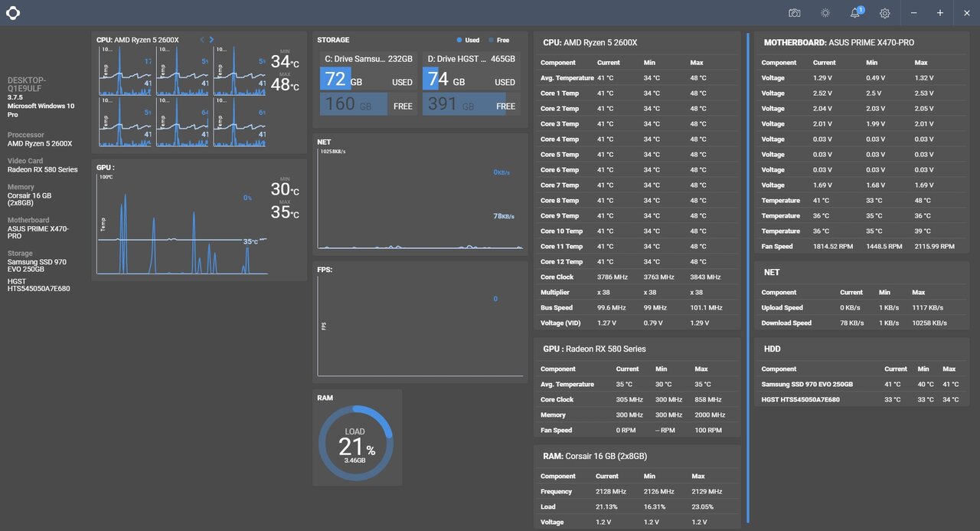Click the 3786 MHz core clock value
Screen dimensions: 980x531
tap(612, 277)
